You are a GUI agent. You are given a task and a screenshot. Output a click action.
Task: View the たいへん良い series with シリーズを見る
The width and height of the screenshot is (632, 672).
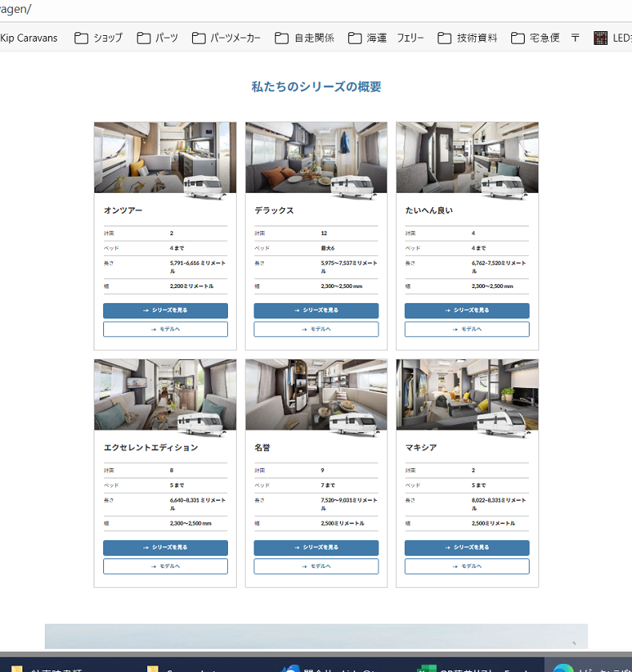(467, 310)
